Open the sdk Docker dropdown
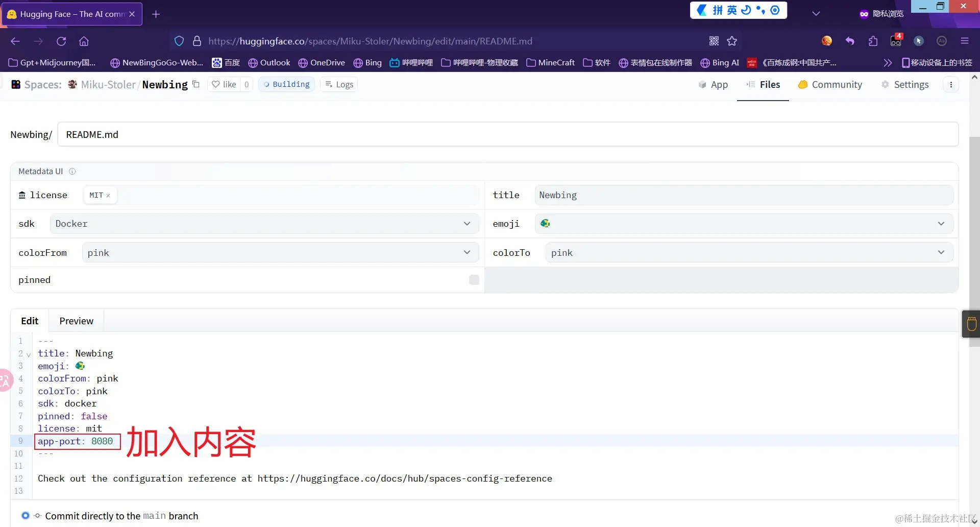The image size is (980, 527). tap(264, 224)
